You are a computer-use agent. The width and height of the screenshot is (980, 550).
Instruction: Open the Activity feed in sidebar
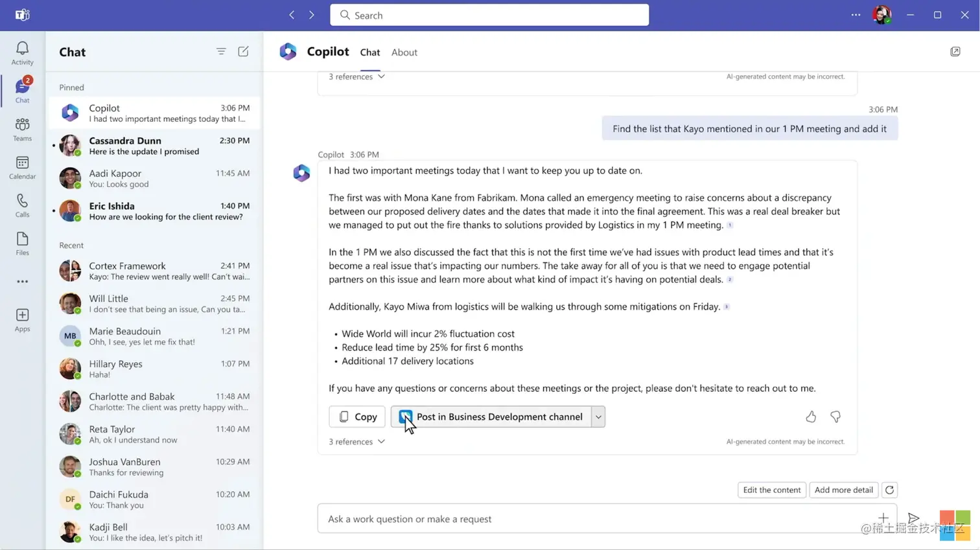[22, 53]
